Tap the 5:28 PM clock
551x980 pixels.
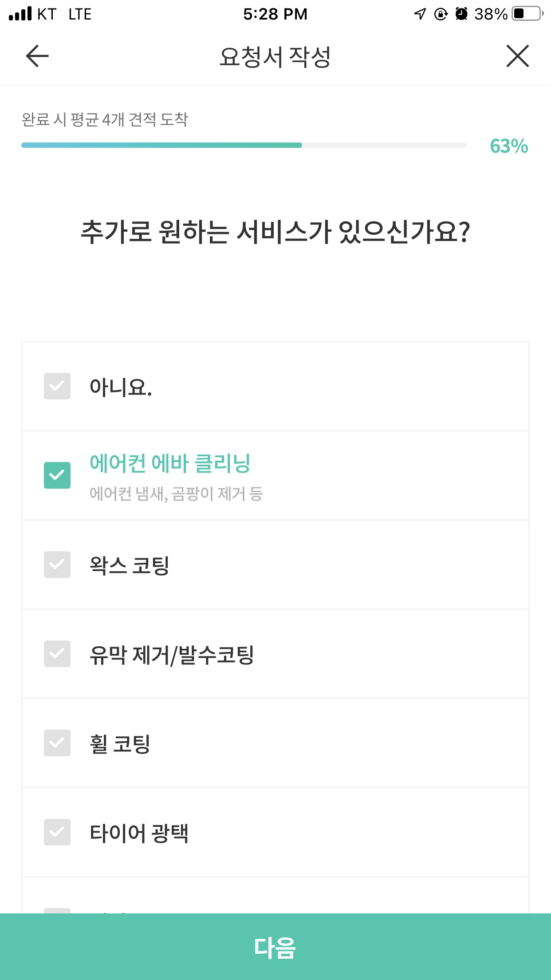[275, 14]
